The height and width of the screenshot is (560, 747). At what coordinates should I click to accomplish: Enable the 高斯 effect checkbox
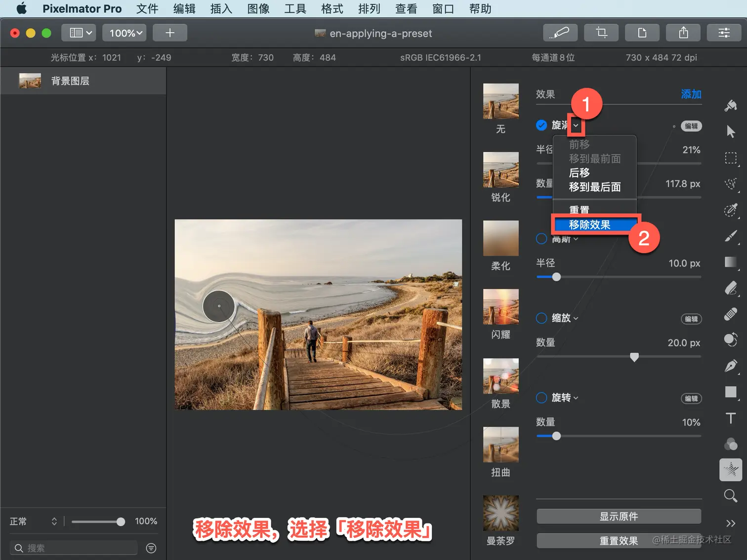point(541,239)
